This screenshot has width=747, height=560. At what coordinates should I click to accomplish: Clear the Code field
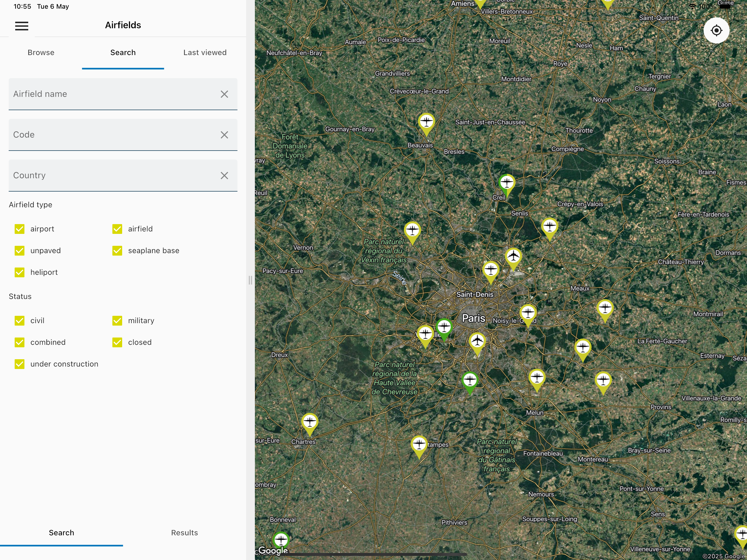point(224,135)
